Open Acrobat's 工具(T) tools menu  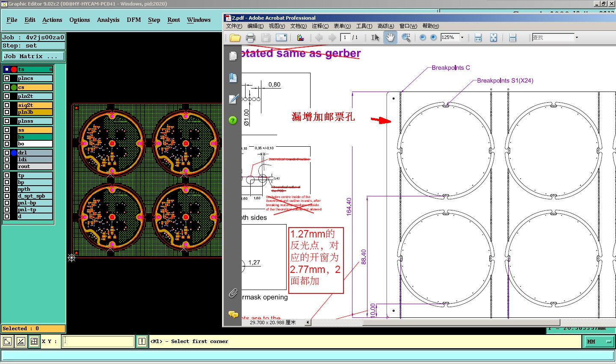[364, 26]
